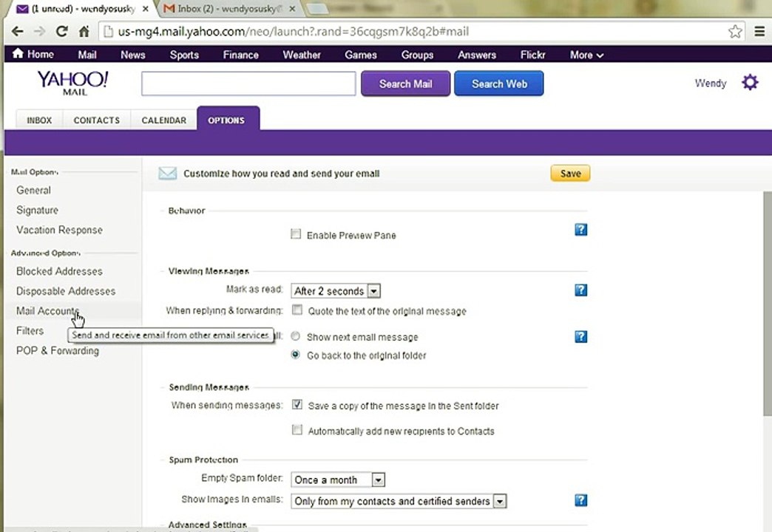Image resolution: width=772 pixels, height=532 pixels.
Task: Open the settings gear next to Wendy
Action: point(750,82)
